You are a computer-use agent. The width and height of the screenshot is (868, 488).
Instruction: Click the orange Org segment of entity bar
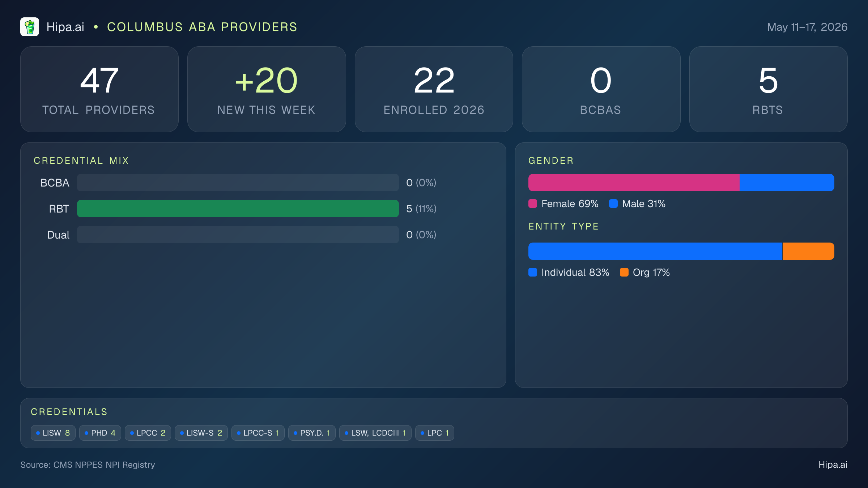[808, 251]
